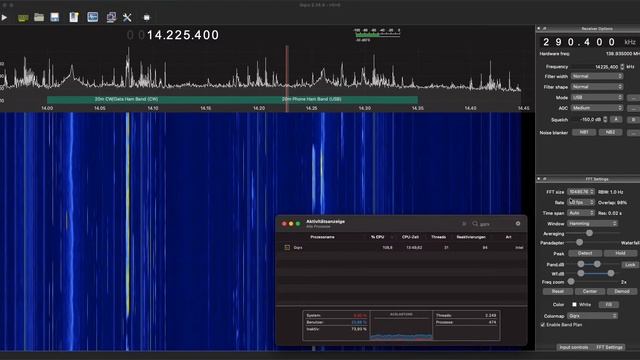Viewport: 640px width, 360px height.
Task: Open the FFT size dropdown
Action: click(581, 192)
